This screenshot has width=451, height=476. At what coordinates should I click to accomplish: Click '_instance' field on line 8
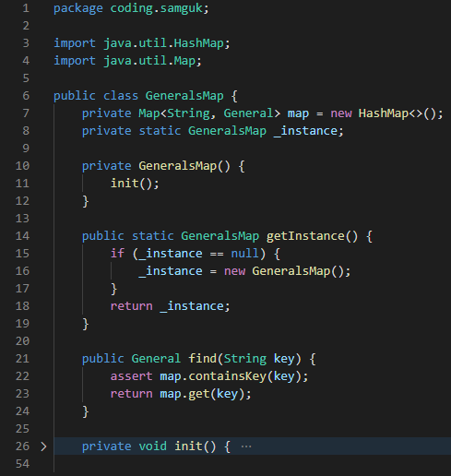[305, 131]
